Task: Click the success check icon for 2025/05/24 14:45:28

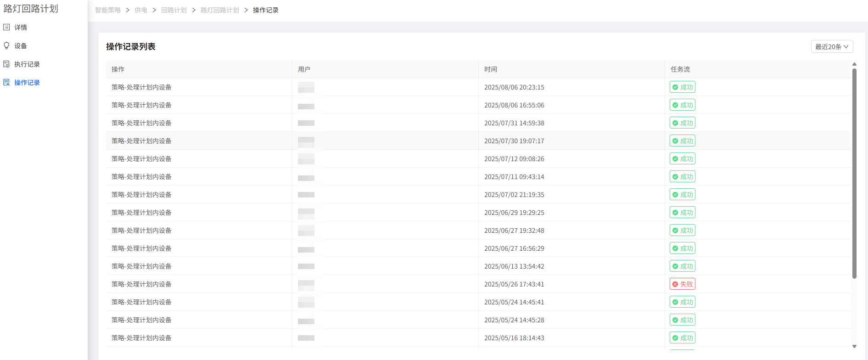Action: tap(675, 320)
